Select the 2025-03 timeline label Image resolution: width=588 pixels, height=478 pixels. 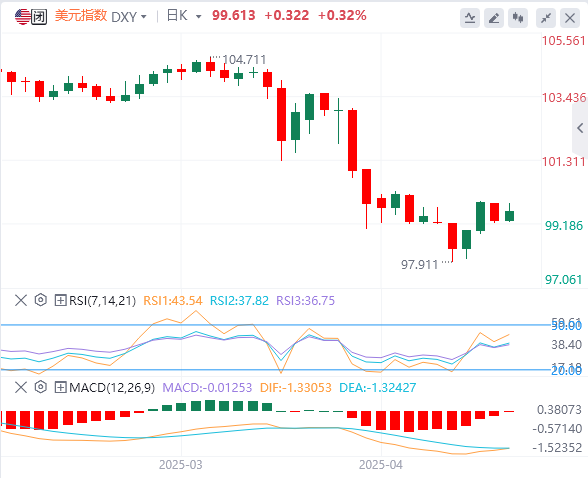180,465
